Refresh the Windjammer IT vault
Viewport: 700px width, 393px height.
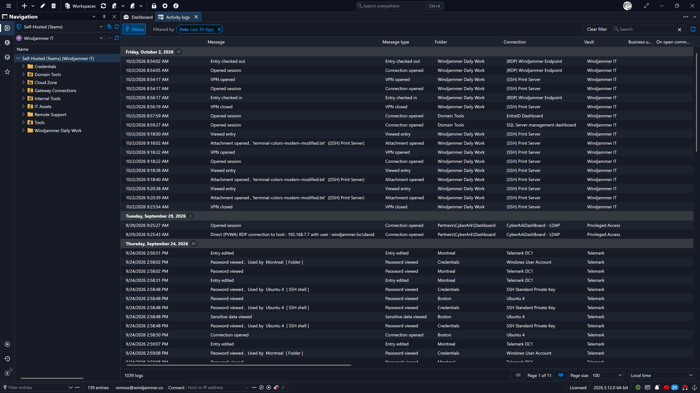coord(117,38)
